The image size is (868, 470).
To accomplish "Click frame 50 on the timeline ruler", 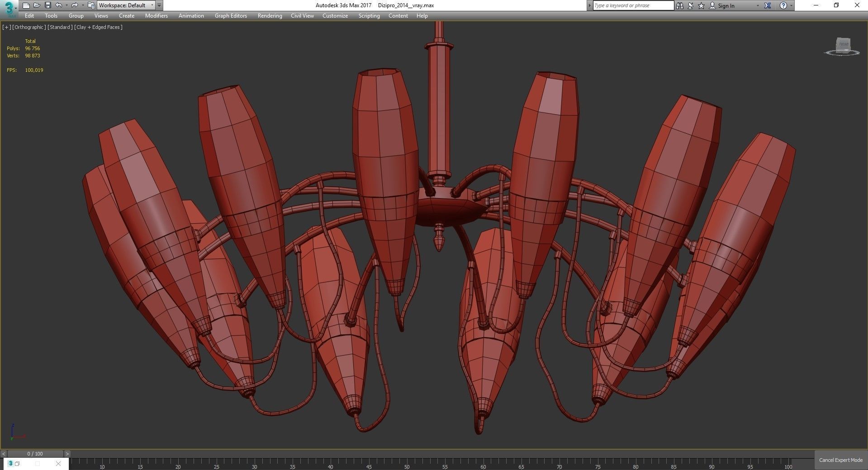I will [407, 467].
